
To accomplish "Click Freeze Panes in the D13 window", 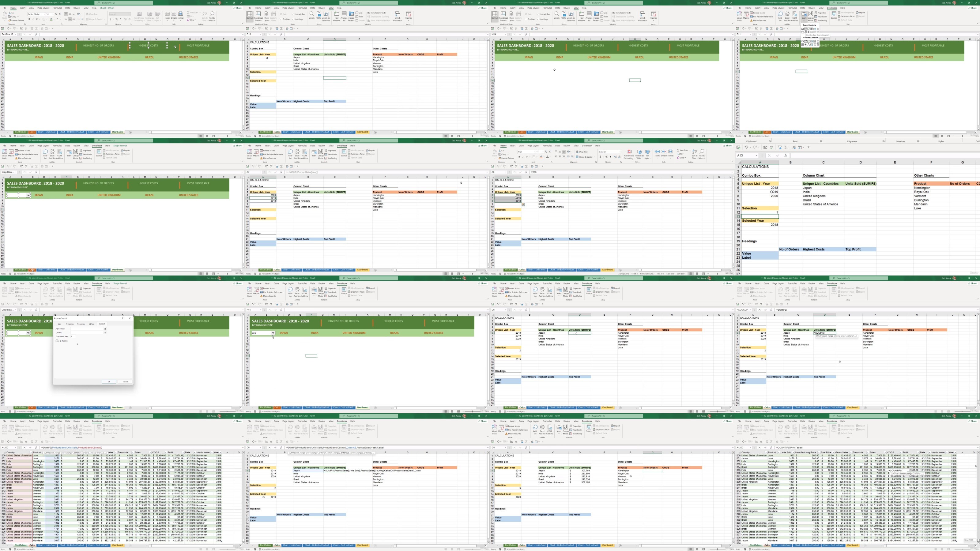I will tap(352, 16).
